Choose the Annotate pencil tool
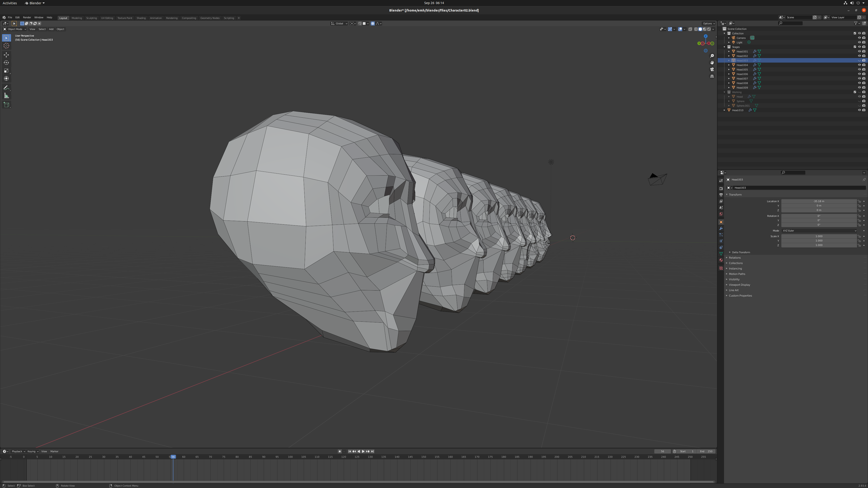868x488 pixels. pos(6,88)
